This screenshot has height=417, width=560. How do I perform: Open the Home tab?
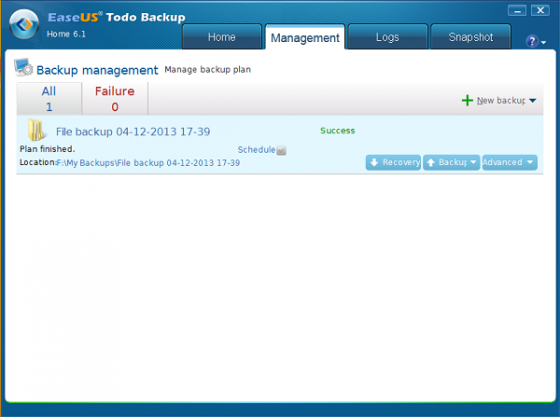[222, 37]
